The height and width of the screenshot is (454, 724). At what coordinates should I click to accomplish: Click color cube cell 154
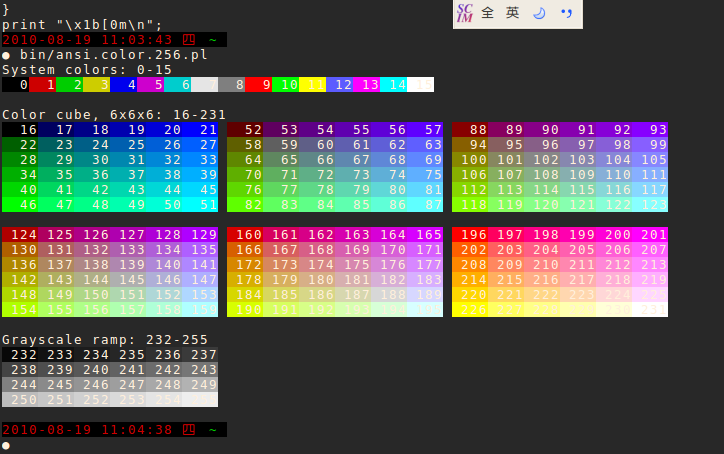pos(20,309)
